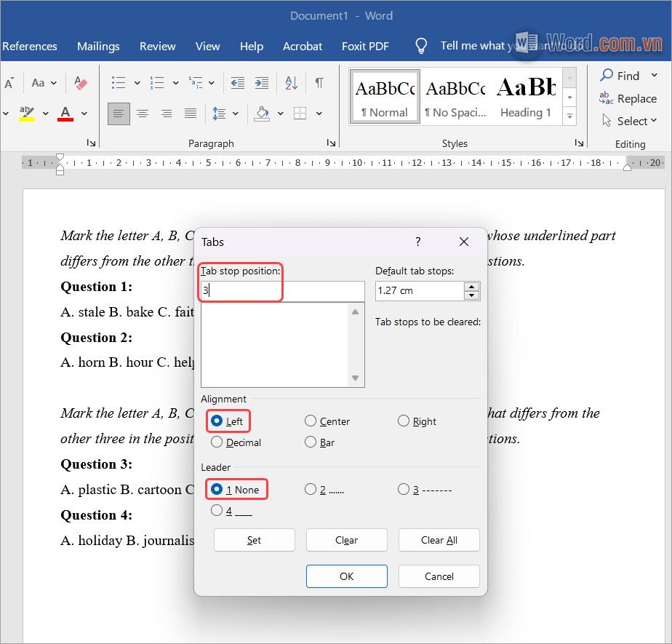Click the Center alignment icon
Image resolution: width=672 pixels, height=644 pixels.
(143, 114)
